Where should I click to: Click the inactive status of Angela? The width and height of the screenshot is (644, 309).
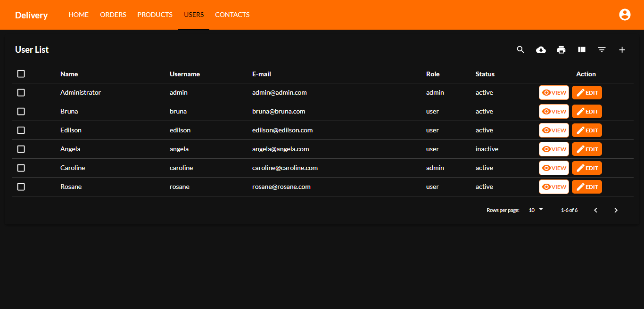487,149
